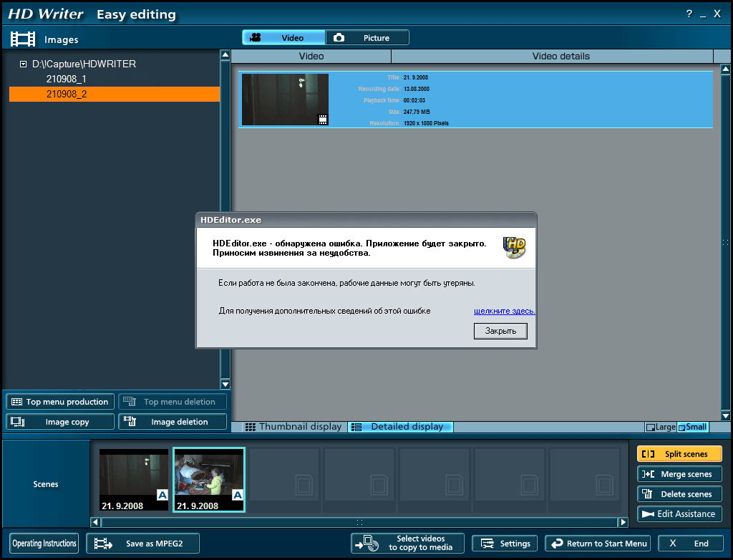The image size is (733, 560).
Task: Click the video camera icon on Video tab
Action: pos(256,37)
